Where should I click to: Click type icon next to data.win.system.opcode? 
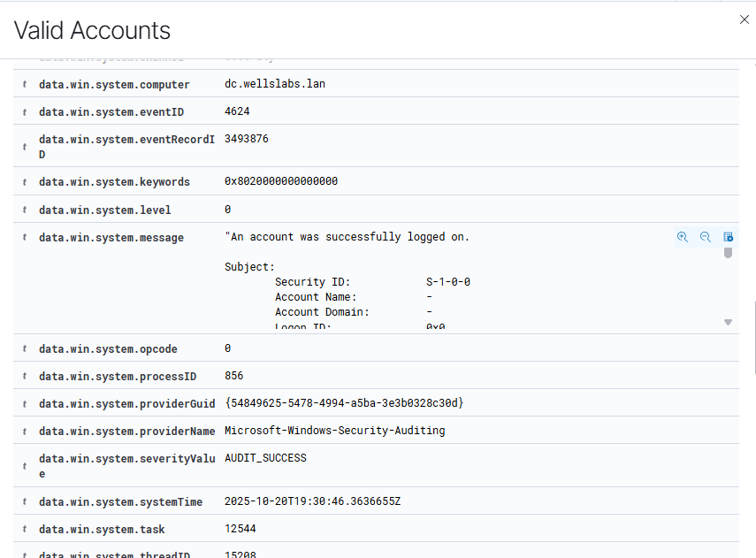pos(25,349)
